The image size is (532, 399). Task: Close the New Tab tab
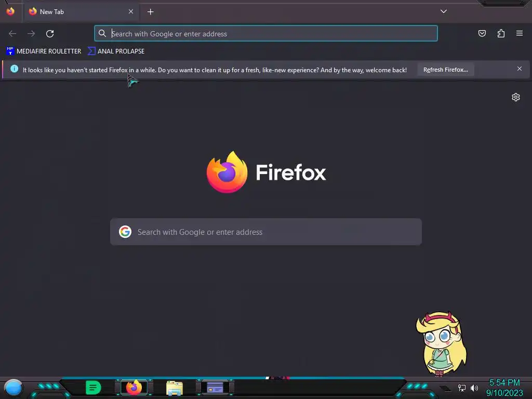point(131,11)
